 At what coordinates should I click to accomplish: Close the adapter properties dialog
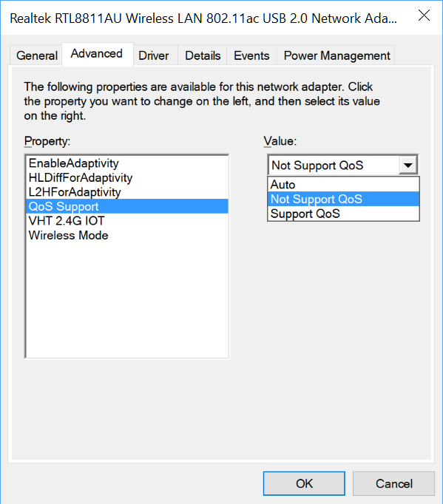click(424, 16)
